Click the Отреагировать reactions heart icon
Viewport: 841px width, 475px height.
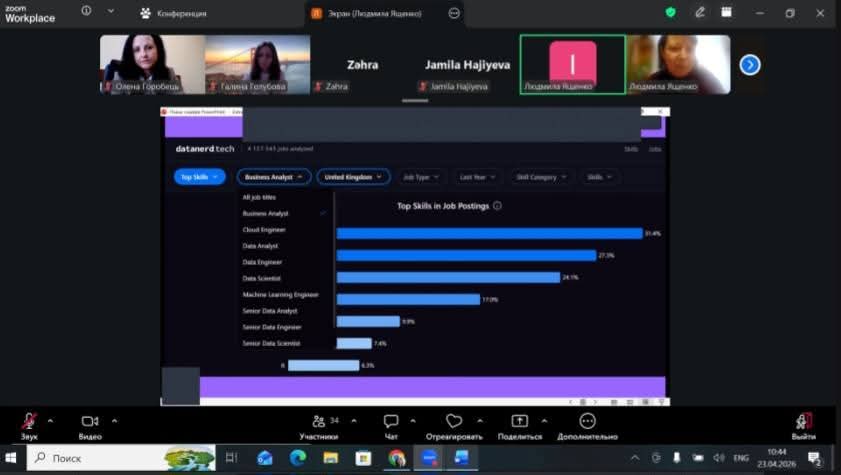pos(454,421)
